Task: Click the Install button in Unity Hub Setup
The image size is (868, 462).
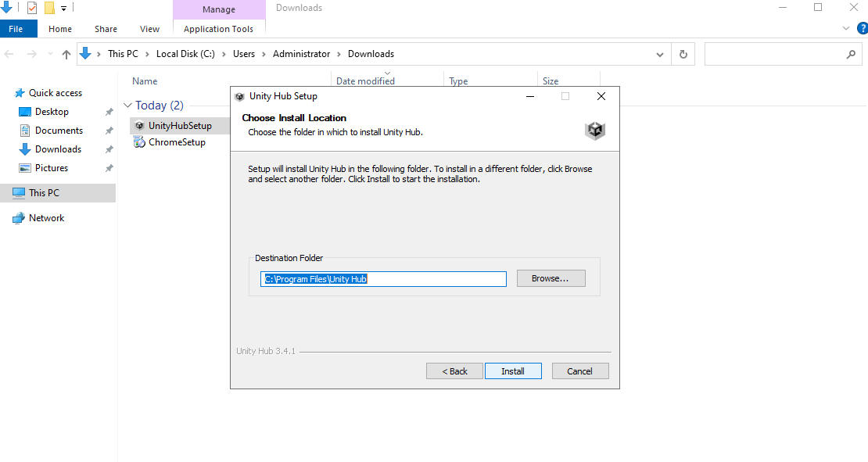Action: tap(513, 371)
